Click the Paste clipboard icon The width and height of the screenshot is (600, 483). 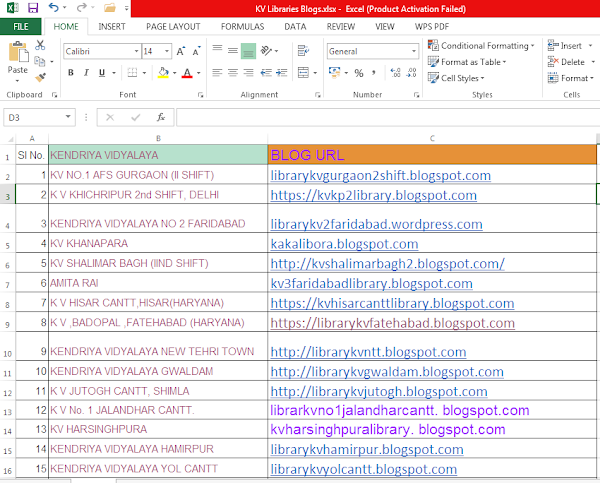pos(18,52)
